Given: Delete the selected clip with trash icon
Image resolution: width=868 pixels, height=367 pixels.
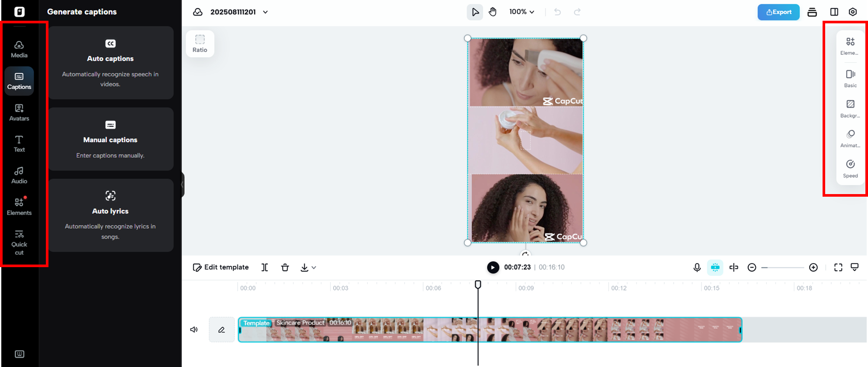Looking at the screenshot, I should 285,268.
